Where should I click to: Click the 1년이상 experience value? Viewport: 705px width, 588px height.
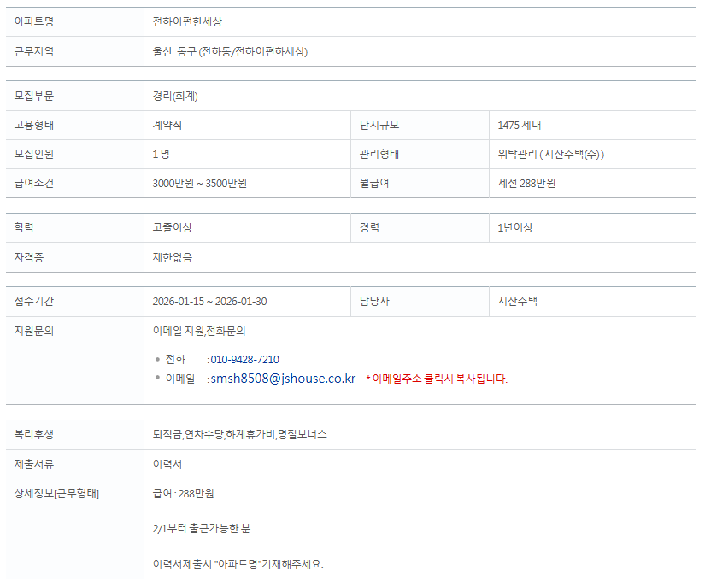click(514, 227)
